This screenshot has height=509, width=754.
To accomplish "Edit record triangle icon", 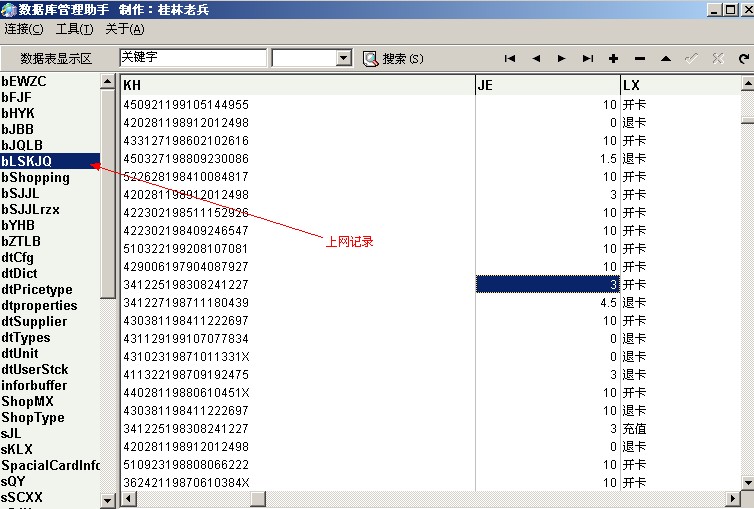I will pos(666,59).
